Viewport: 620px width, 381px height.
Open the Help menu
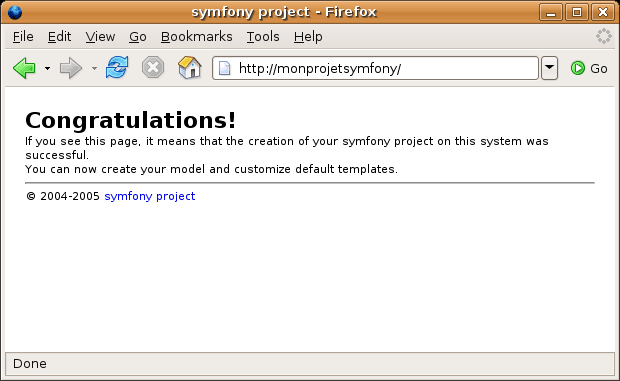pyautogui.click(x=308, y=37)
